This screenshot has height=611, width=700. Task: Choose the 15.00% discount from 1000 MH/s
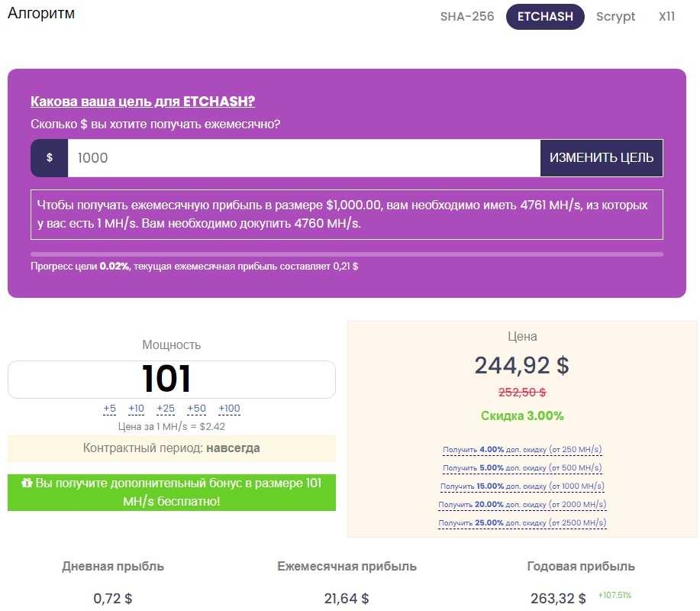(x=522, y=486)
